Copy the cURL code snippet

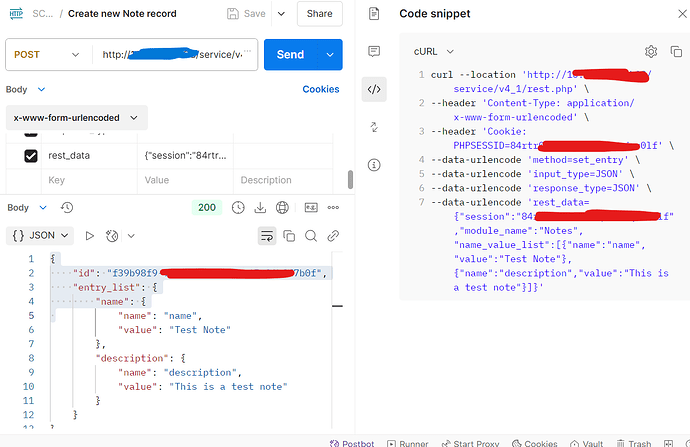coord(676,51)
